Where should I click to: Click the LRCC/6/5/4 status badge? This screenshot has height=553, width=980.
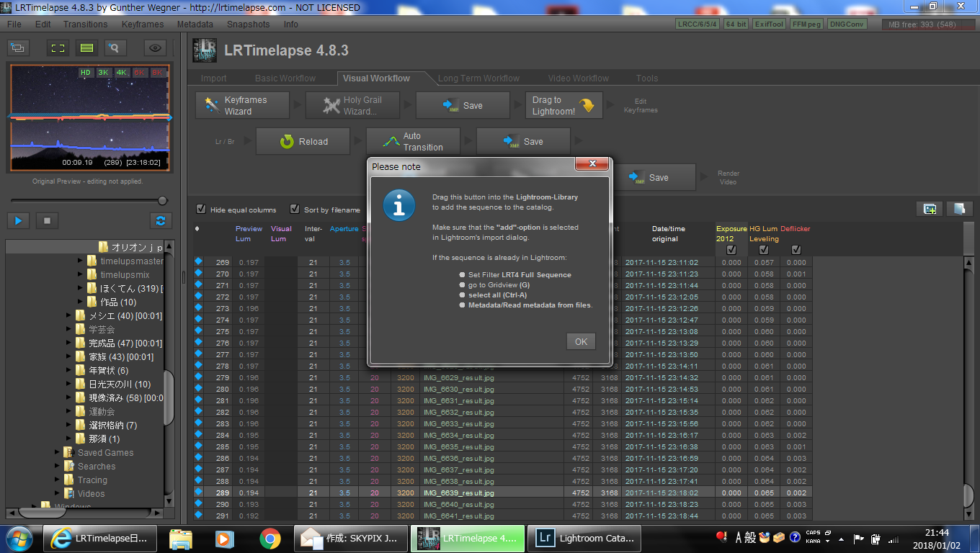coord(698,24)
